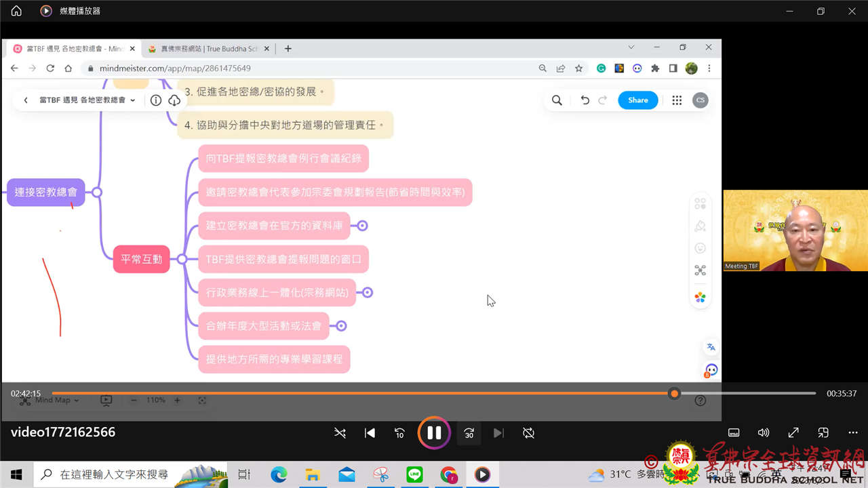
Task: Open Microsoft Edge from the taskbar
Action: point(279,475)
